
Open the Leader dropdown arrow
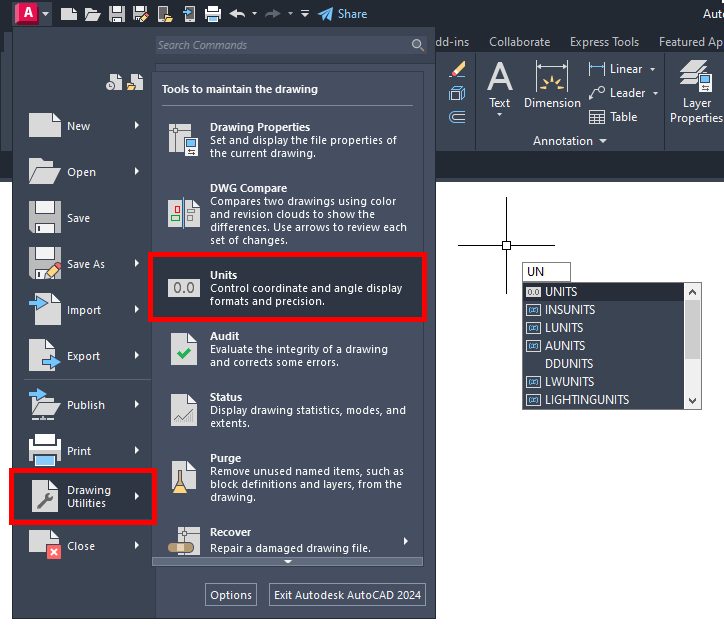[x=655, y=93]
